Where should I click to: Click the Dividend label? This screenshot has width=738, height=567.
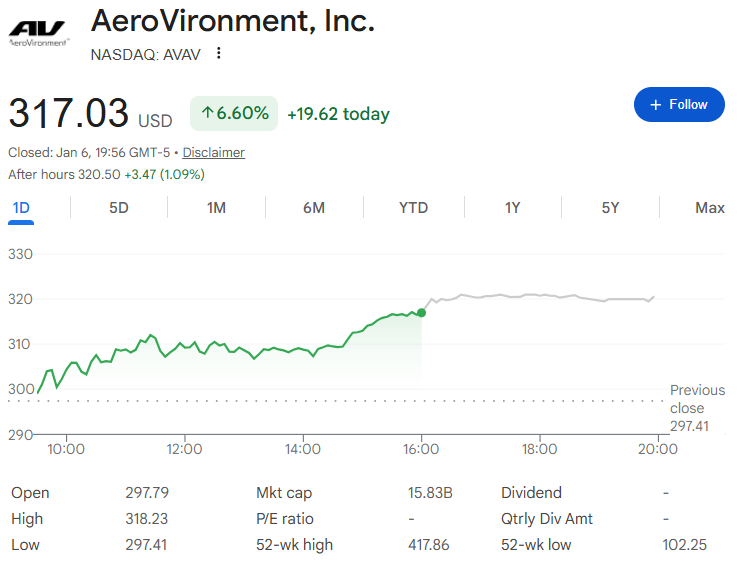tap(531, 493)
